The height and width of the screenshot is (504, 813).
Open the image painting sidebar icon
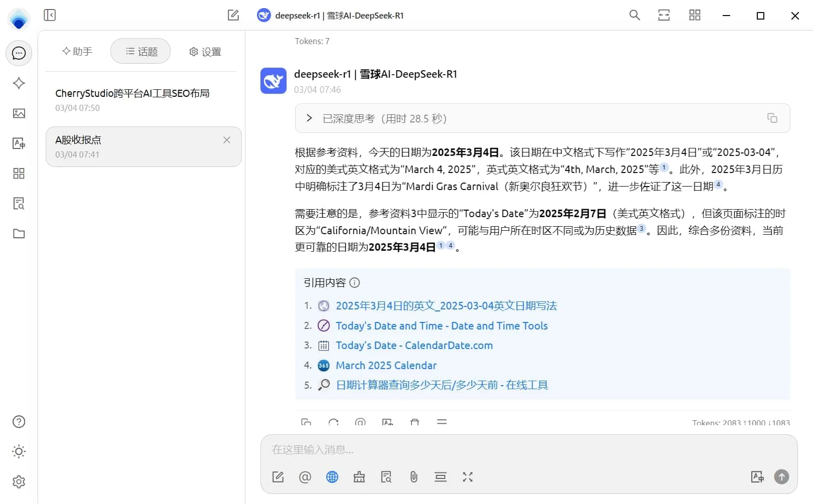(x=19, y=113)
